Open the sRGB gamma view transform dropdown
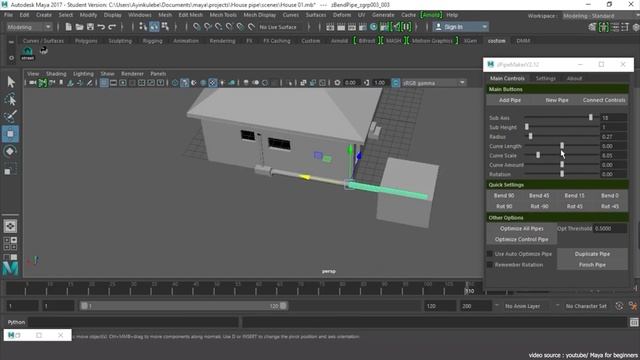Screen dimensions: 640x360 point(434,83)
